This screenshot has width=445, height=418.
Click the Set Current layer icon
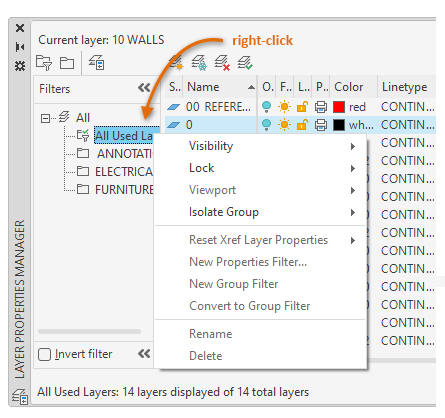[245, 63]
